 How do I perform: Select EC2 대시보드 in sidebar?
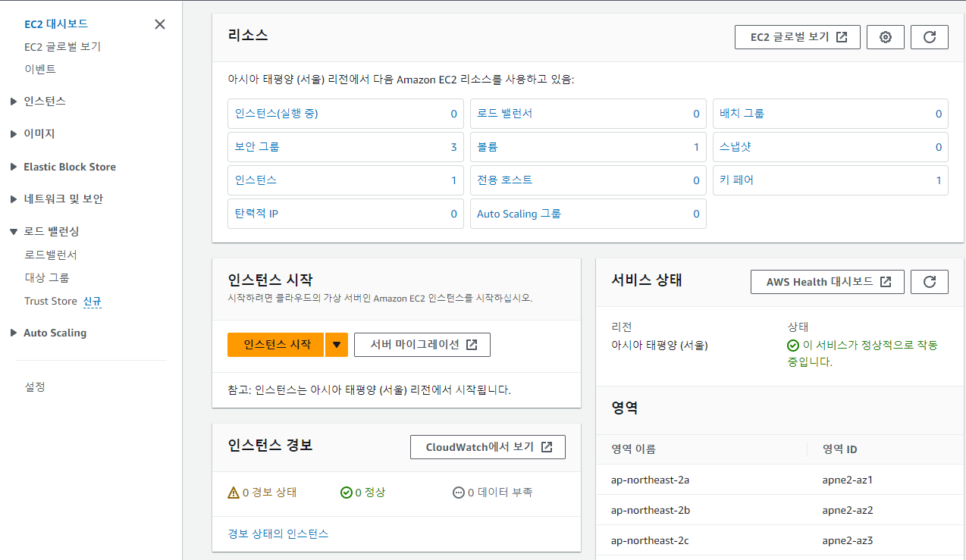point(56,23)
